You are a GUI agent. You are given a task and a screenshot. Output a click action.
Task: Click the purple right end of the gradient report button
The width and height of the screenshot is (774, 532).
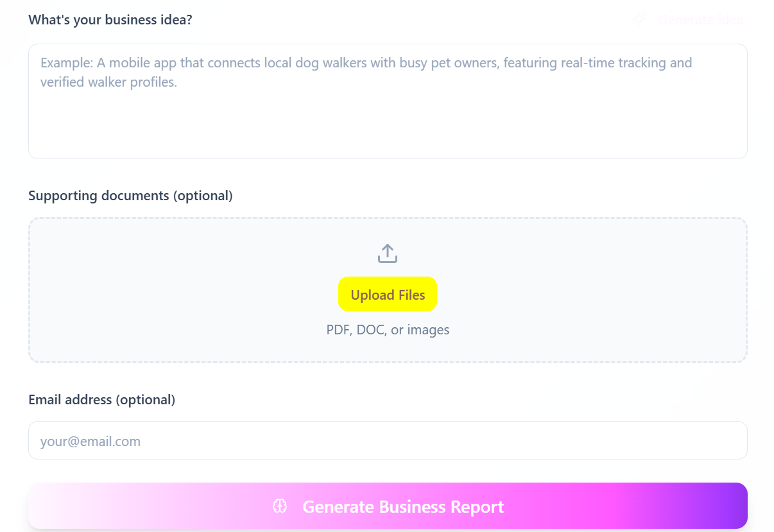click(x=719, y=506)
